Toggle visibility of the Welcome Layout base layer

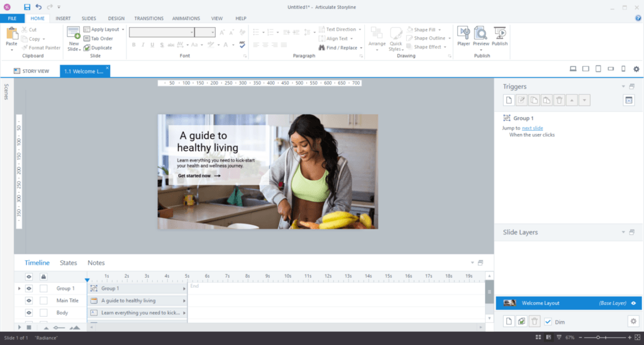click(x=633, y=303)
